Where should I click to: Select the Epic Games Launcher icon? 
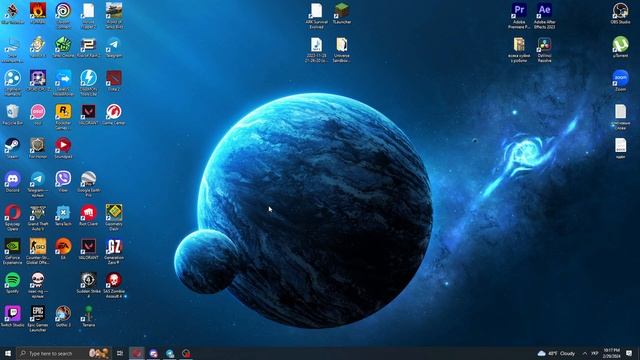[x=38, y=319]
